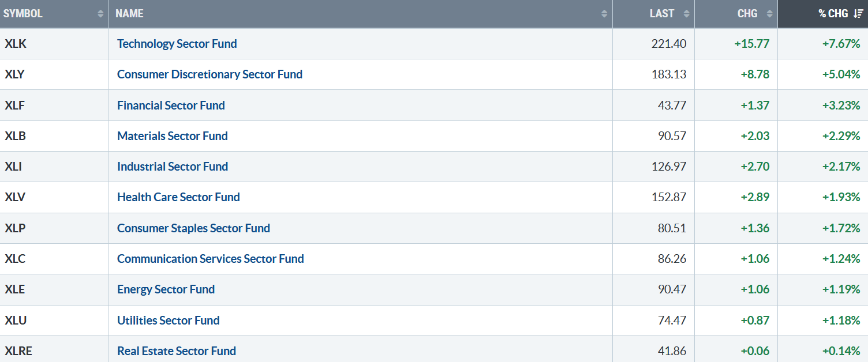Click percent change +1.72%
This screenshot has width=868, height=362.
point(841,228)
